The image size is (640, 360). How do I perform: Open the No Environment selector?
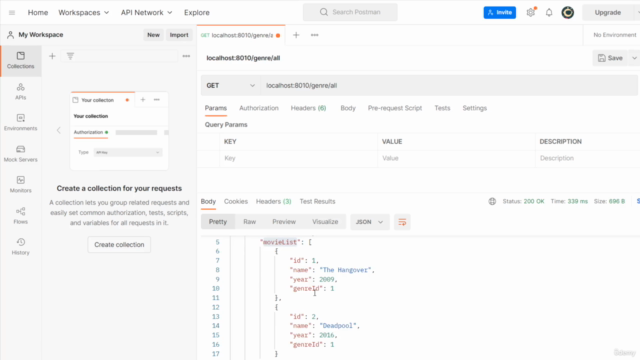[x=615, y=35]
